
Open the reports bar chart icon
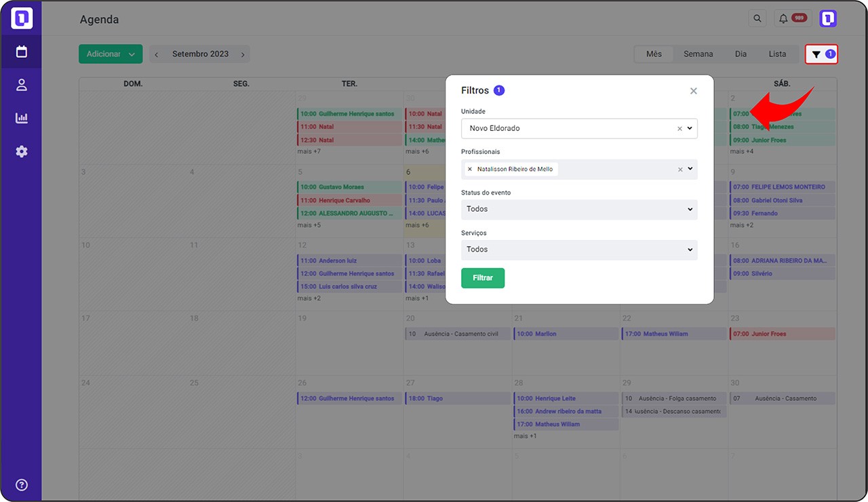click(x=22, y=118)
